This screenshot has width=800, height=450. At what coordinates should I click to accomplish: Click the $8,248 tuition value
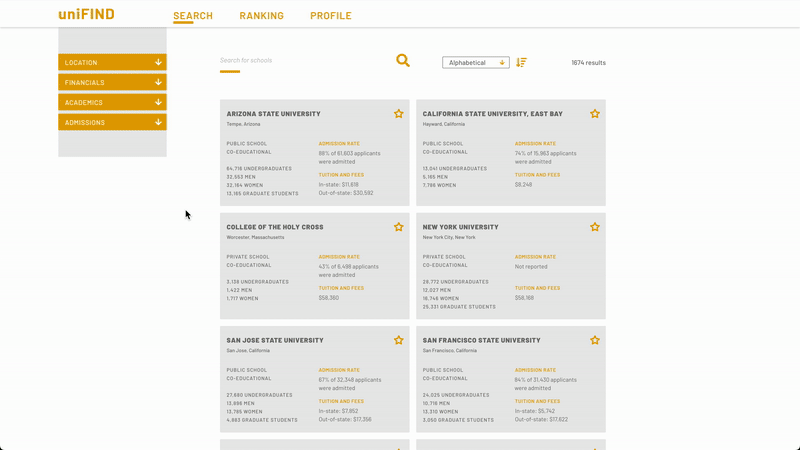[523, 184]
